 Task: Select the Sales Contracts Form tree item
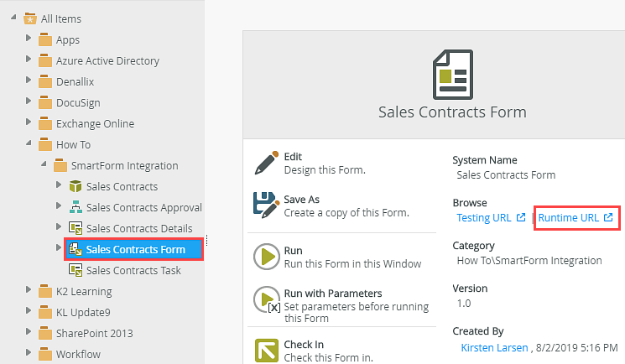135,249
